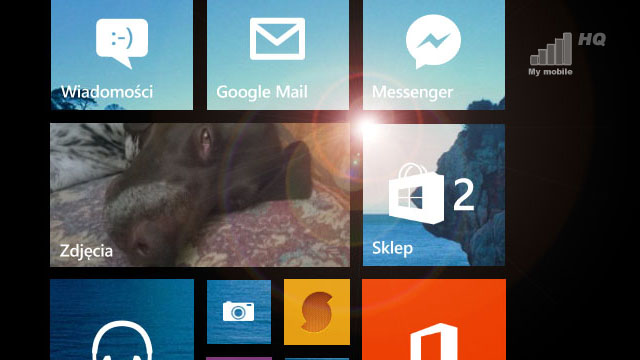The height and width of the screenshot is (360, 640).
Task: Launch the Messenger tile
Action: tap(433, 55)
